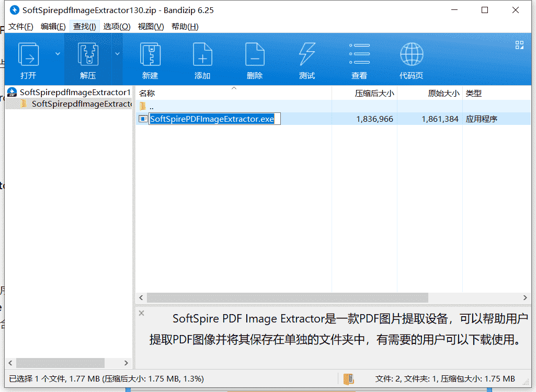Image resolution: width=536 pixels, height=392 pixels.
Task: Click the Extract (解压) toolbar icon
Action: [x=88, y=54]
